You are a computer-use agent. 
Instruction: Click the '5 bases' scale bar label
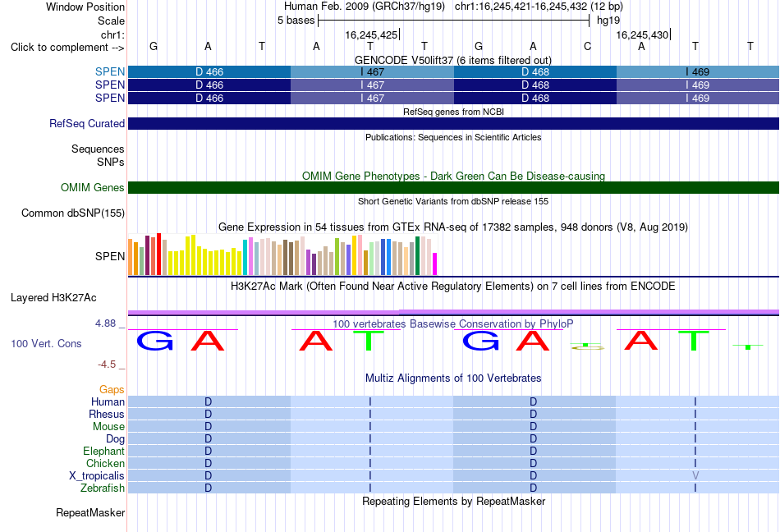296,21
